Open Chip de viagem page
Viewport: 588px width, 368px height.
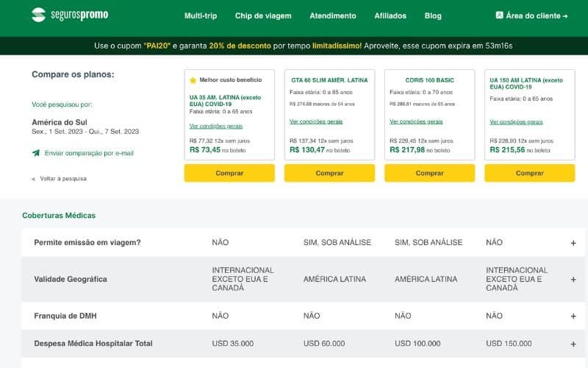tap(263, 15)
